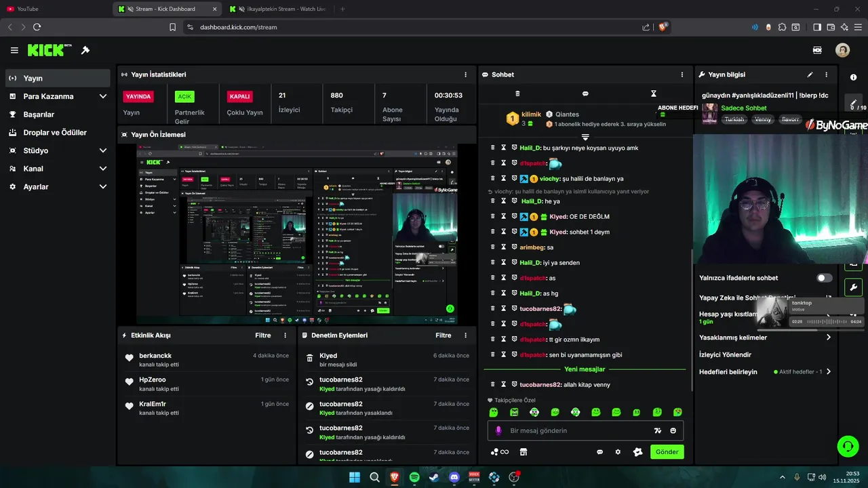Open the user profile avatar
The image size is (868, 488).
(x=842, y=50)
